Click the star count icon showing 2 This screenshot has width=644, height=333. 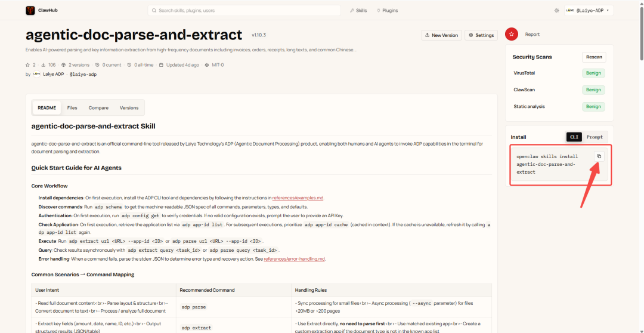[28, 65]
